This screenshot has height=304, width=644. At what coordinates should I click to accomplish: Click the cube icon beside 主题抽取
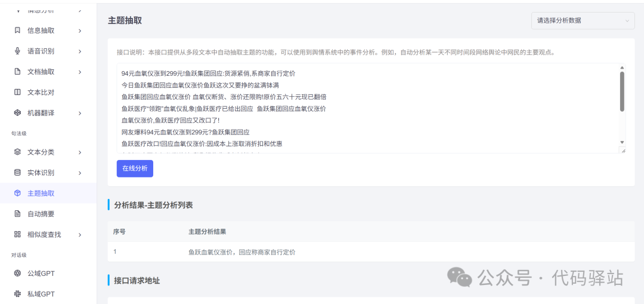[x=17, y=194]
